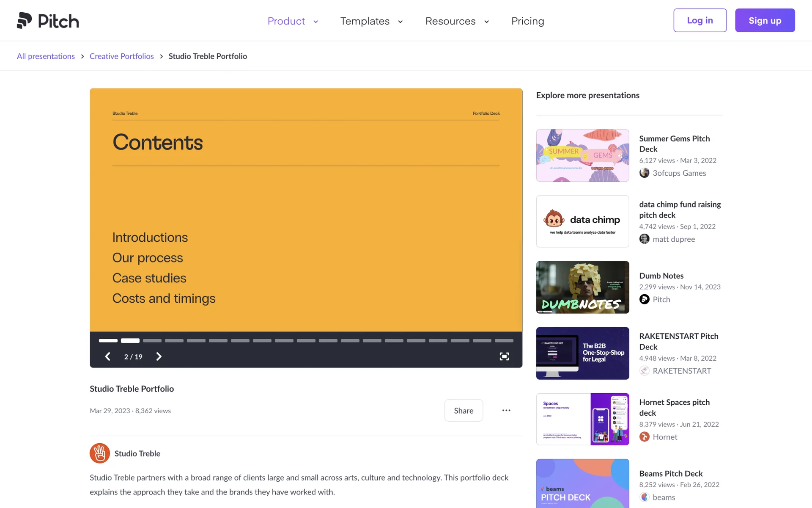Open the Dumb Notes presentation thumbnail
Image resolution: width=812 pixels, height=508 pixels.
tap(582, 287)
